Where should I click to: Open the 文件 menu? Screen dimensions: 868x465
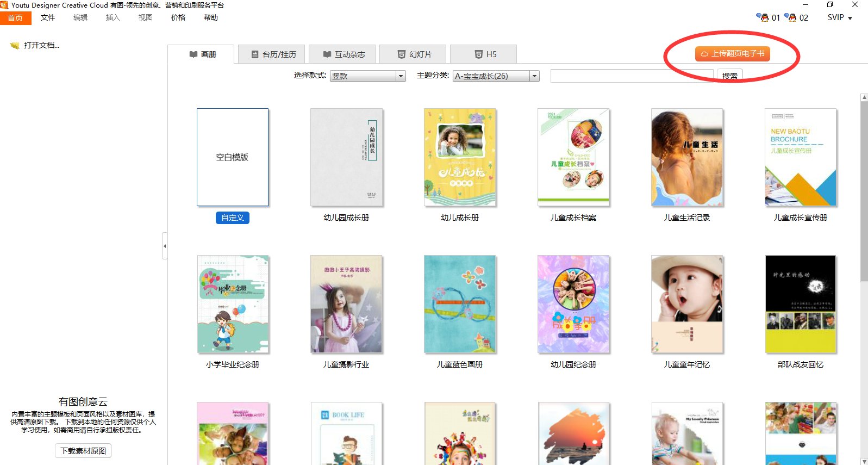[x=48, y=17]
